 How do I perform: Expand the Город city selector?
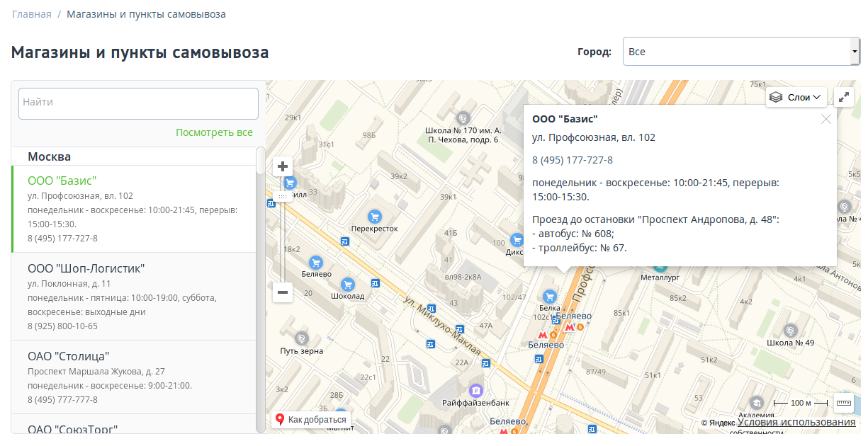(x=740, y=52)
